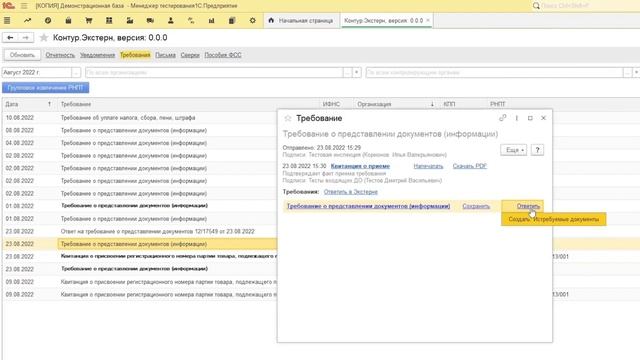Open organization filter dropdown arrow
The height and width of the screenshot is (360, 640).
tap(357, 73)
